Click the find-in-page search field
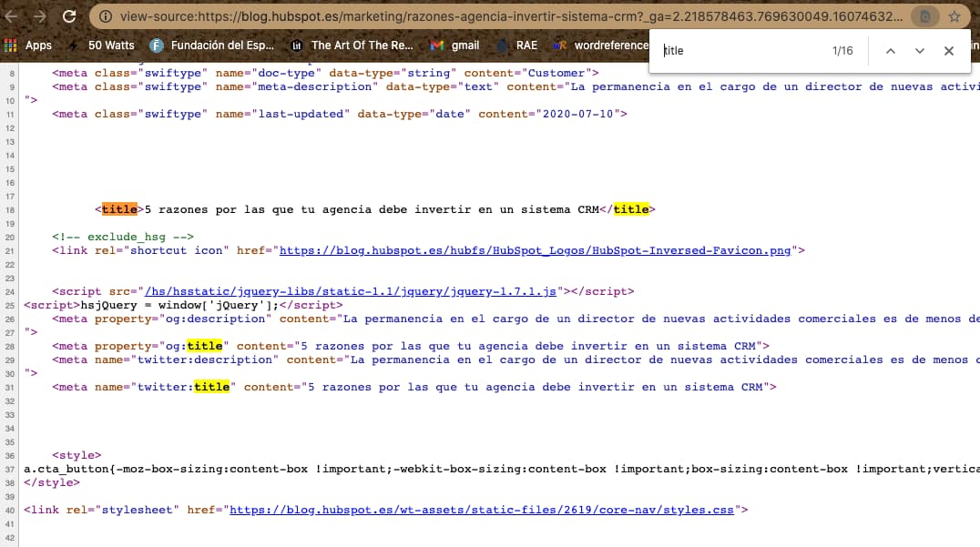The image size is (980, 547). click(740, 51)
